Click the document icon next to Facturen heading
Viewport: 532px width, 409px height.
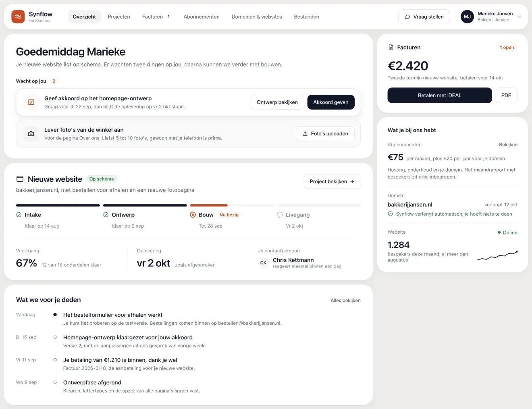[x=391, y=48]
